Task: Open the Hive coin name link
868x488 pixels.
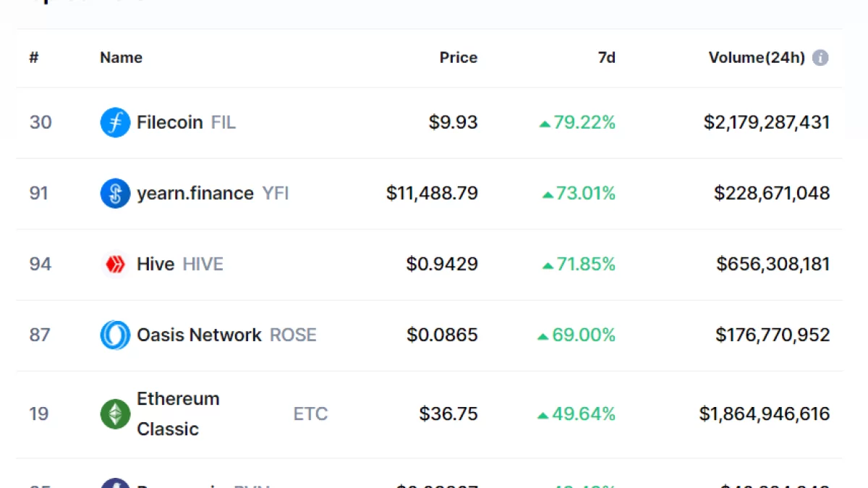Action: click(x=156, y=264)
